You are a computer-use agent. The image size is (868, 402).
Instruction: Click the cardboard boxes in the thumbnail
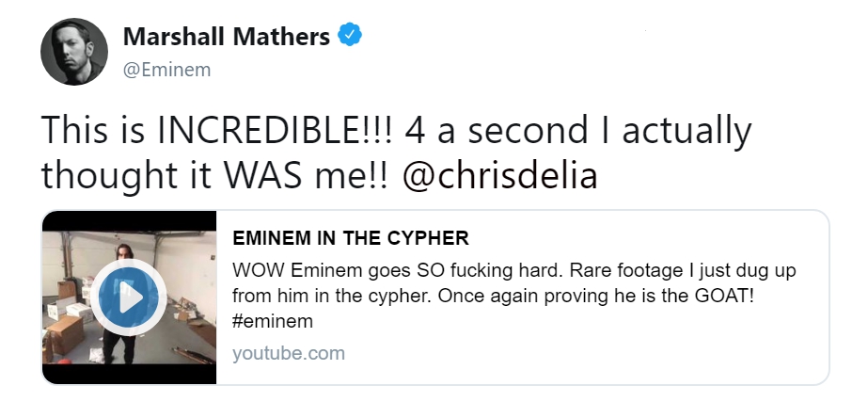[x=66, y=330]
